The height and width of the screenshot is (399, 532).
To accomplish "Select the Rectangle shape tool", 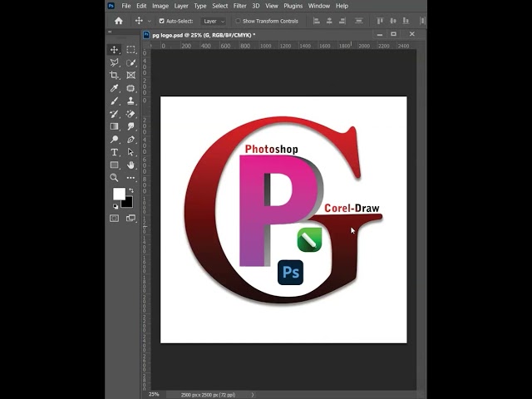I will (114, 165).
